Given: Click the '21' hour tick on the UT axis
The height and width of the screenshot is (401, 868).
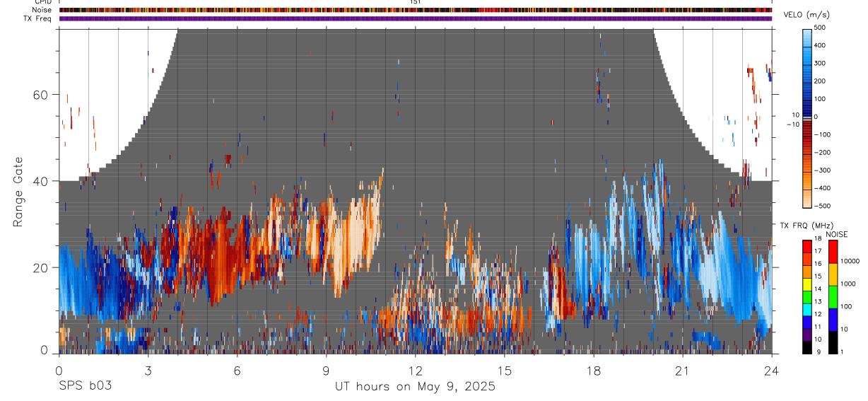Looking at the screenshot, I should click(x=682, y=371).
